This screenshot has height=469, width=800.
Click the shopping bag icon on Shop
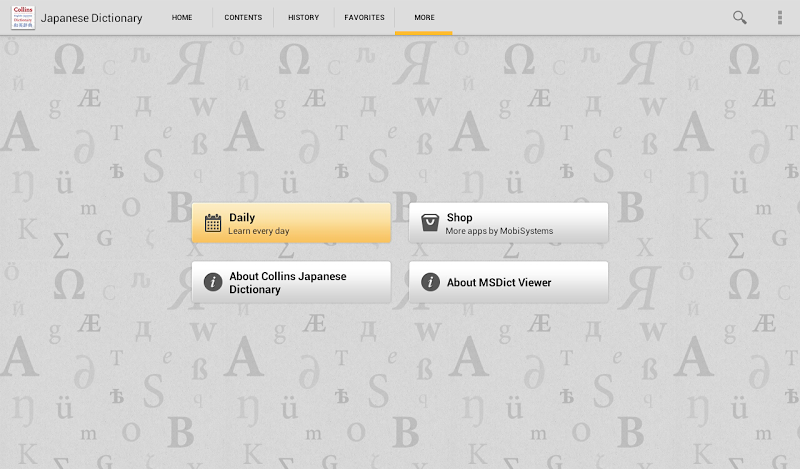(430, 223)
